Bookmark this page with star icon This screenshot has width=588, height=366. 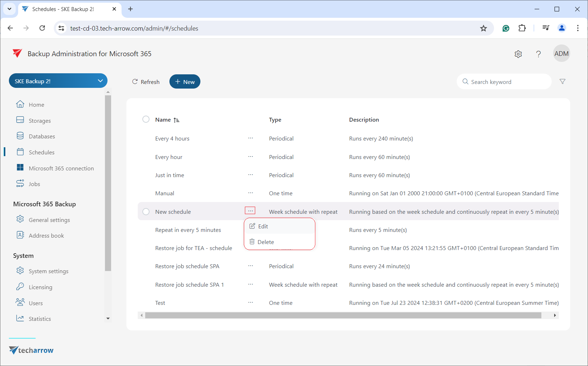click(483, 28)
